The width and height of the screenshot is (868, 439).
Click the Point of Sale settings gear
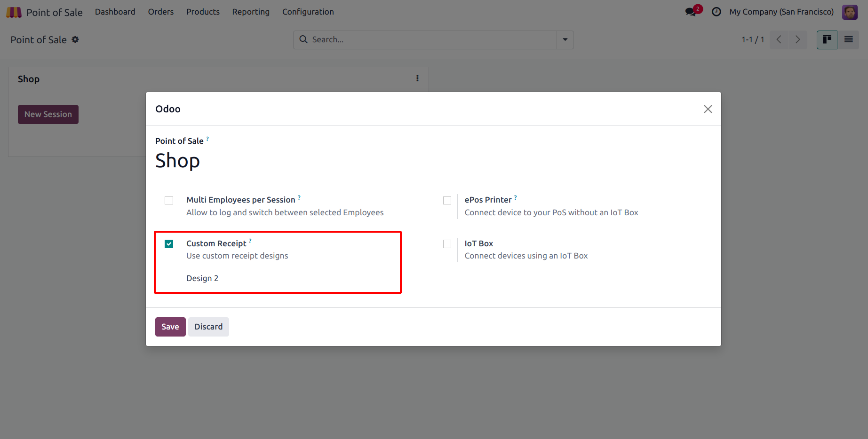(75, 40)
